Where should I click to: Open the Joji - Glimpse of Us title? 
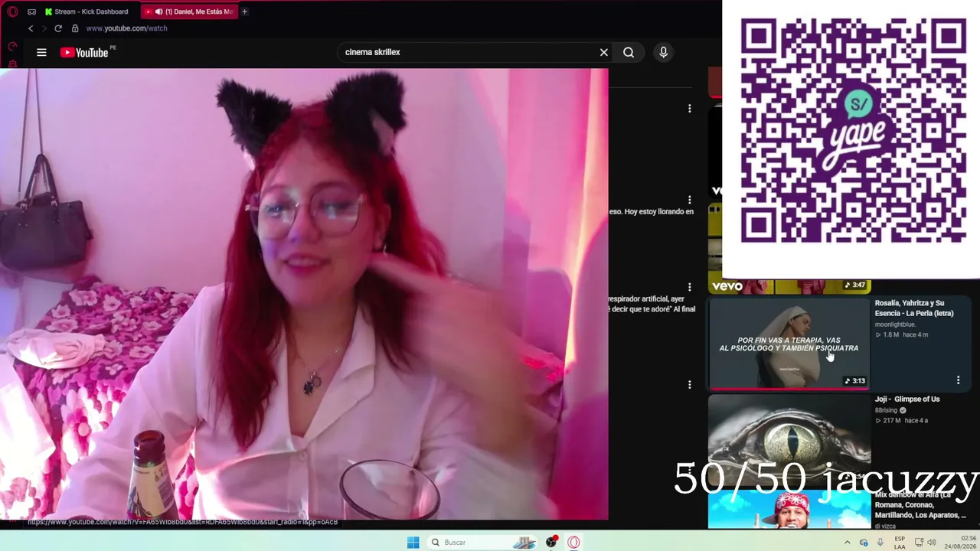pos(907,399)
